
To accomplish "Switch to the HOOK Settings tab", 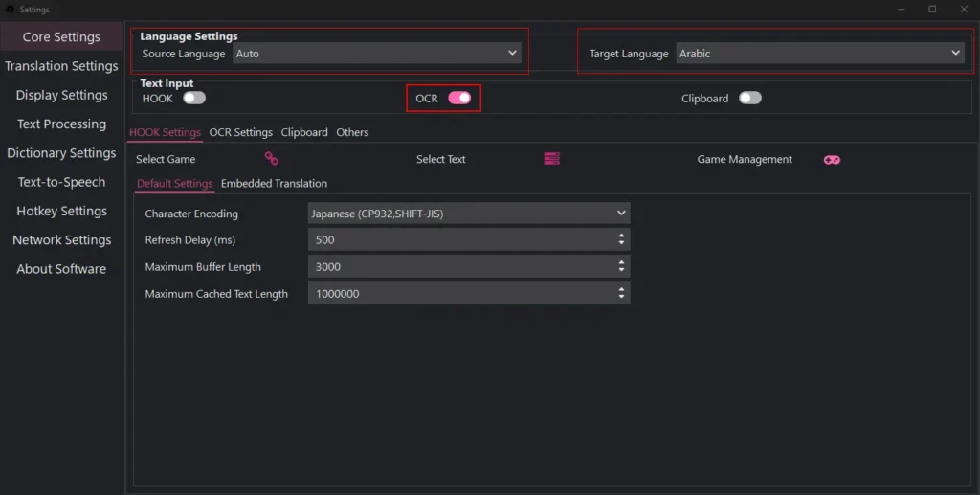I will (165, 132).
